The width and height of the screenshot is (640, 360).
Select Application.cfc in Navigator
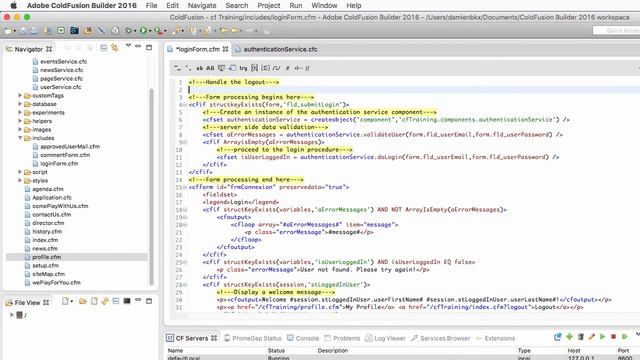click(x=51, y=198)
